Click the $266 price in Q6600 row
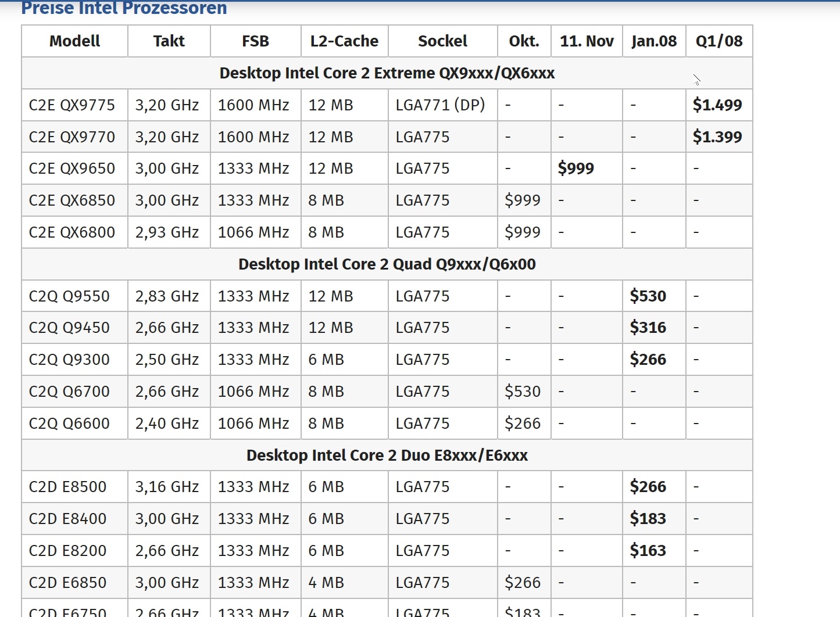Screen dimensions: 840x617 click(x=523, y=424)
